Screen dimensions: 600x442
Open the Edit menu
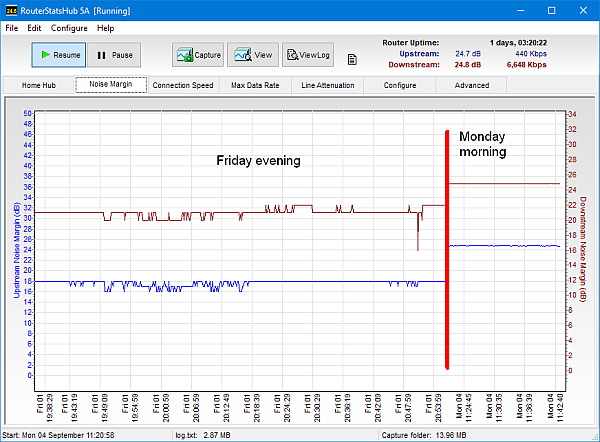[35, 28]
